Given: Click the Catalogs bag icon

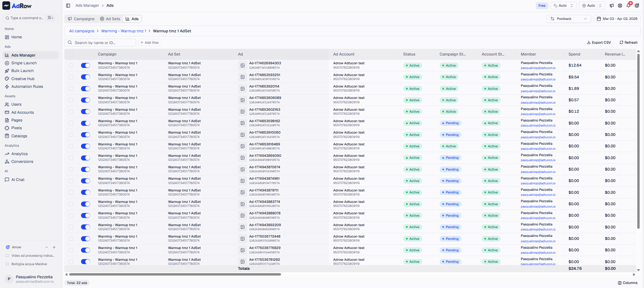Looking at the screenshot, I should (7, 136).
